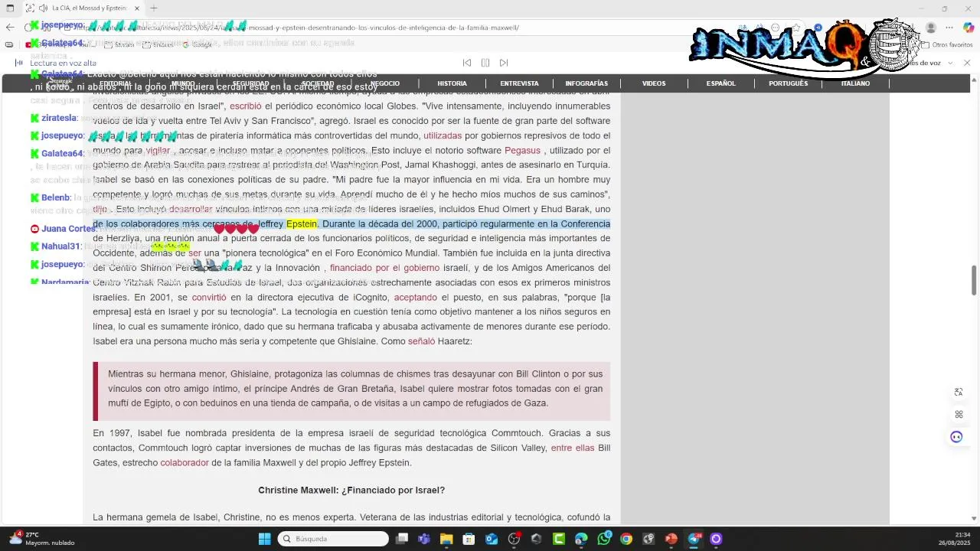Click chat username 'Juana Cortes'
Screen dimensions: 980x551
coord(68,229)
